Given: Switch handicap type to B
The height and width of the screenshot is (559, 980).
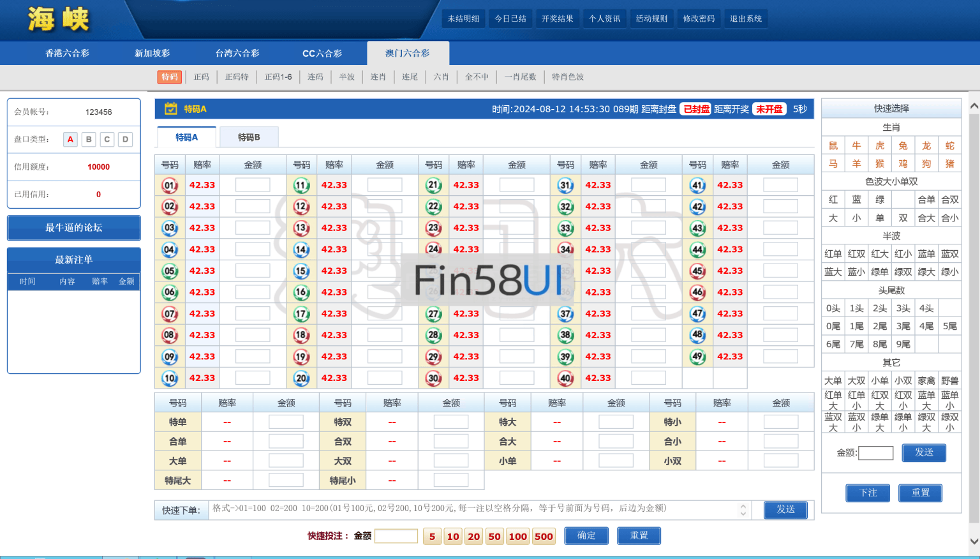Looking at the screenshot, I should point(89,139).
